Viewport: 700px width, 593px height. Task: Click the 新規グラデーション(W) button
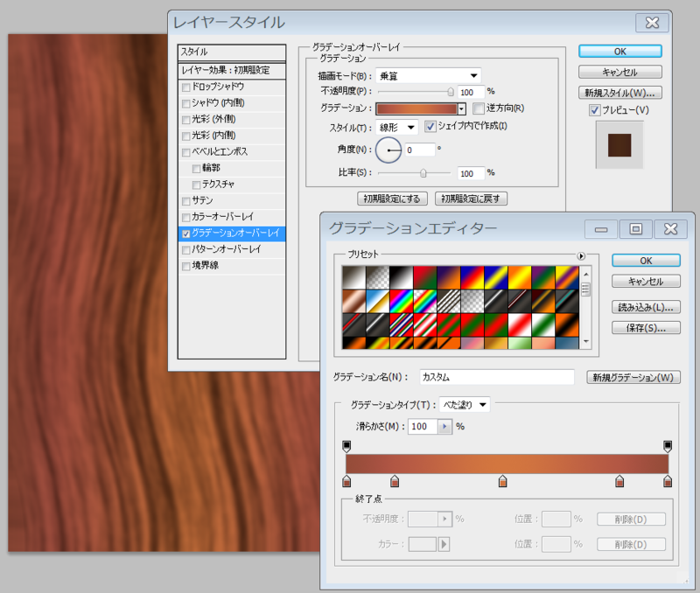pyautogui.click(x=633, y=376)
